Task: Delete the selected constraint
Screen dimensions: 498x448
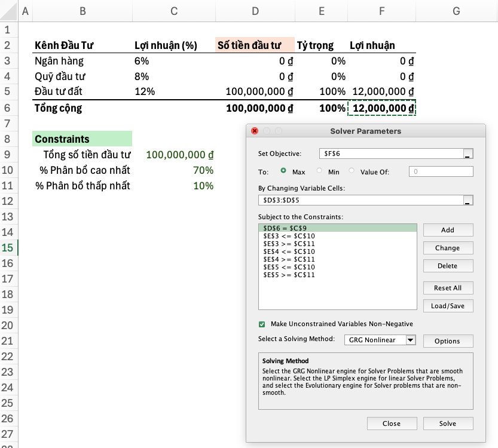Action: point(448,266)
